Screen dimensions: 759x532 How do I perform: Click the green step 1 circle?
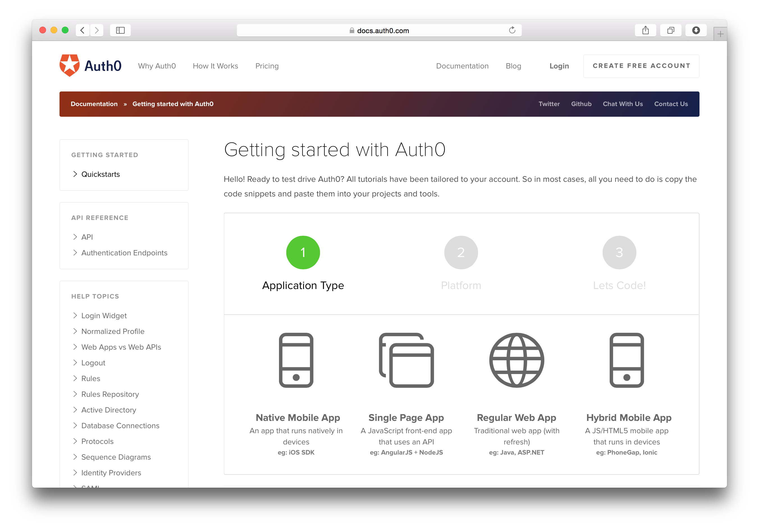pos(303,253)
